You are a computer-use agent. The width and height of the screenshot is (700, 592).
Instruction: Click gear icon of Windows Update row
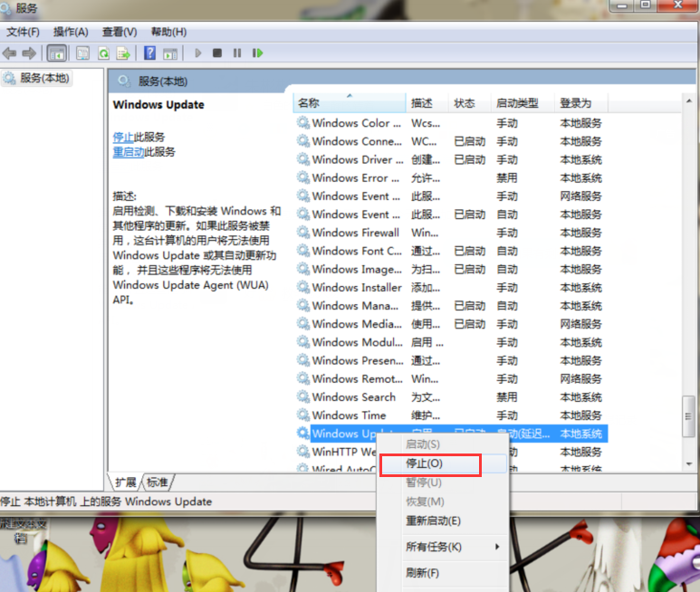click(x=303, y=434)
